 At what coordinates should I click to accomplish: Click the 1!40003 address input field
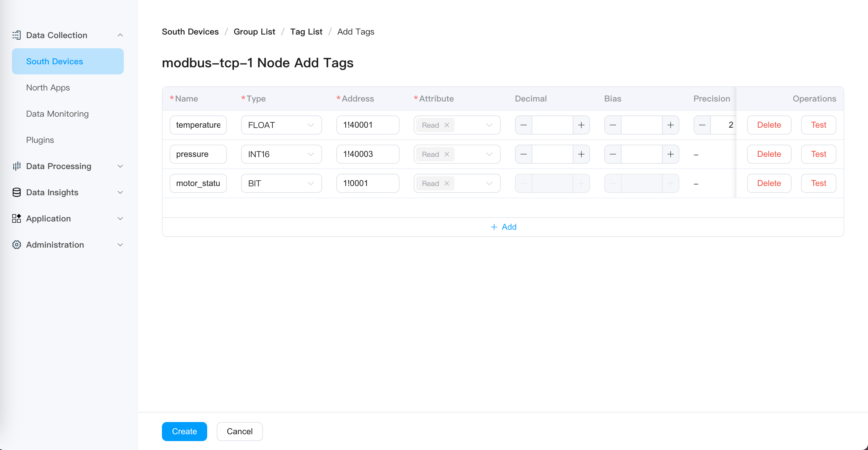click(x=367, y=154)
